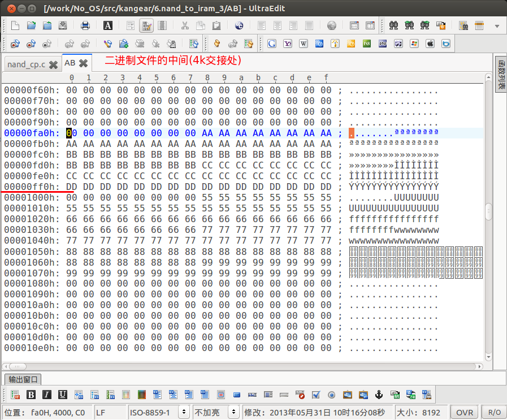
Task: Toggle OVR overwrite mode in status bar
Action: pyautogui.click(x=464, y=413)
